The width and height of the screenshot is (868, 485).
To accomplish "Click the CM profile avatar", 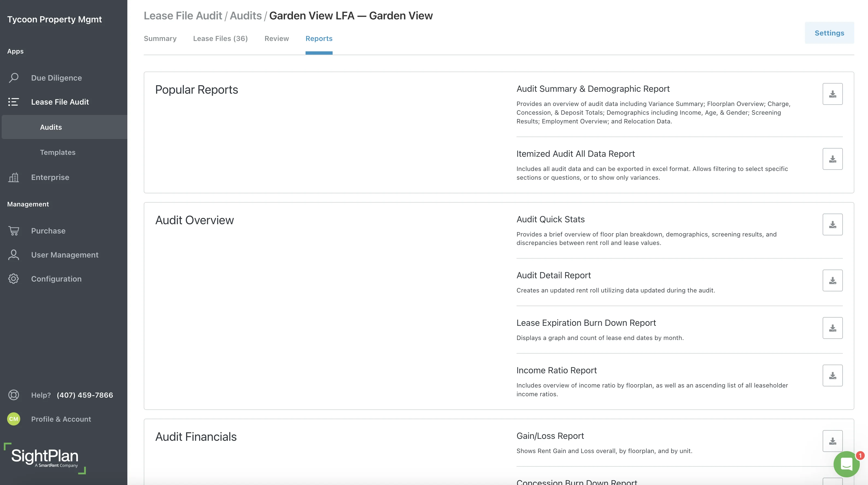I will 13,419.
